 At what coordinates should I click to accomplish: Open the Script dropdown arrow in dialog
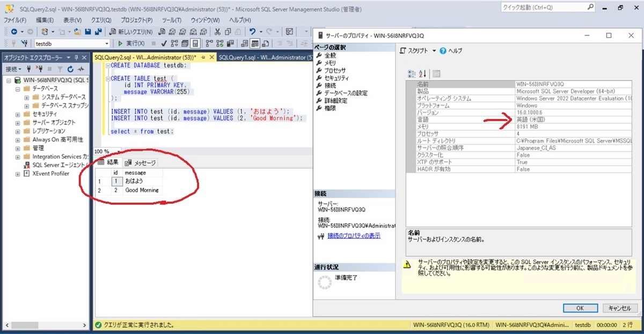pyautogui.click(x=434, y=51)
